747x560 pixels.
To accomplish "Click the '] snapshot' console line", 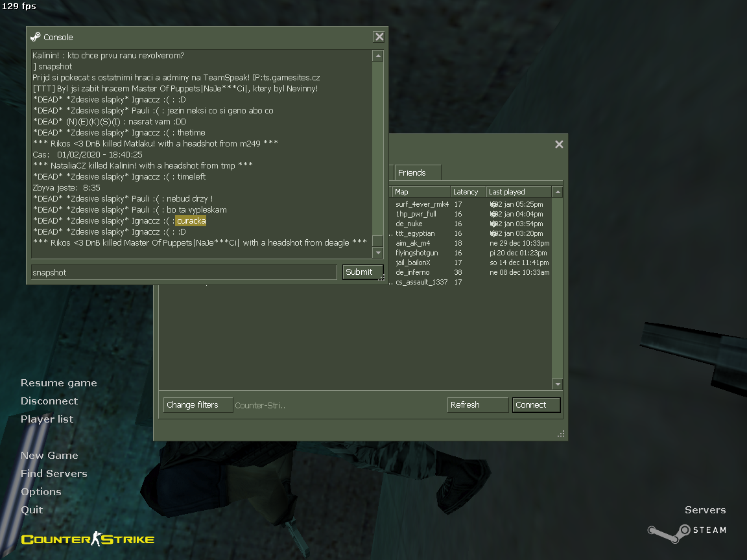I will click(x=53, y=67).
